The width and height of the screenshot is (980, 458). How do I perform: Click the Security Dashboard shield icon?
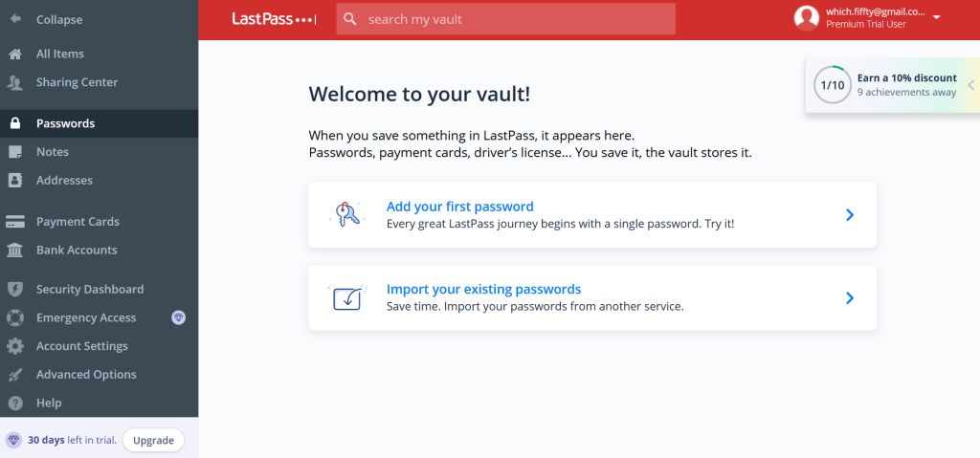(15, 290)
